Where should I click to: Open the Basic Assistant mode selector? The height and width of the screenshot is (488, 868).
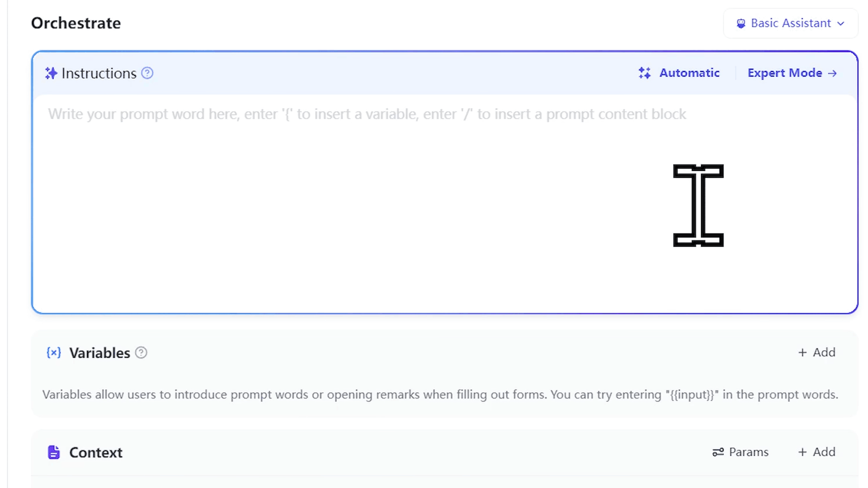791,23
